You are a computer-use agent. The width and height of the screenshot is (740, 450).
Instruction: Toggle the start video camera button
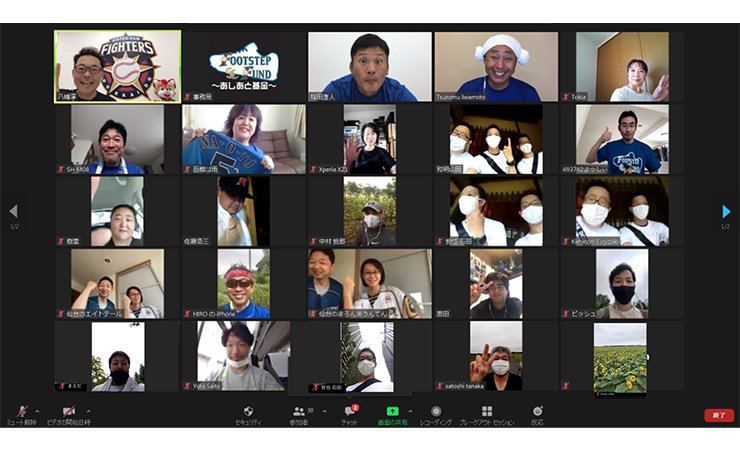68,411
